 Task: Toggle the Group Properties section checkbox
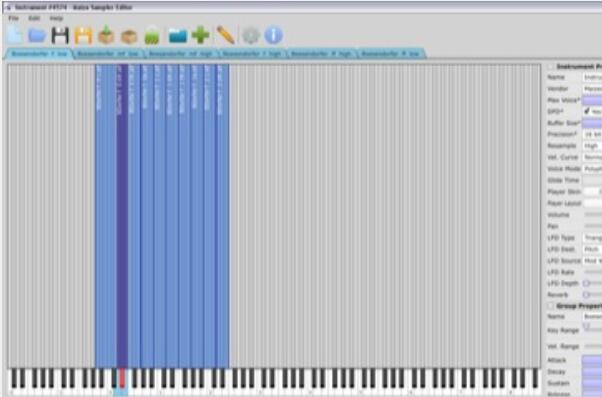551,306
